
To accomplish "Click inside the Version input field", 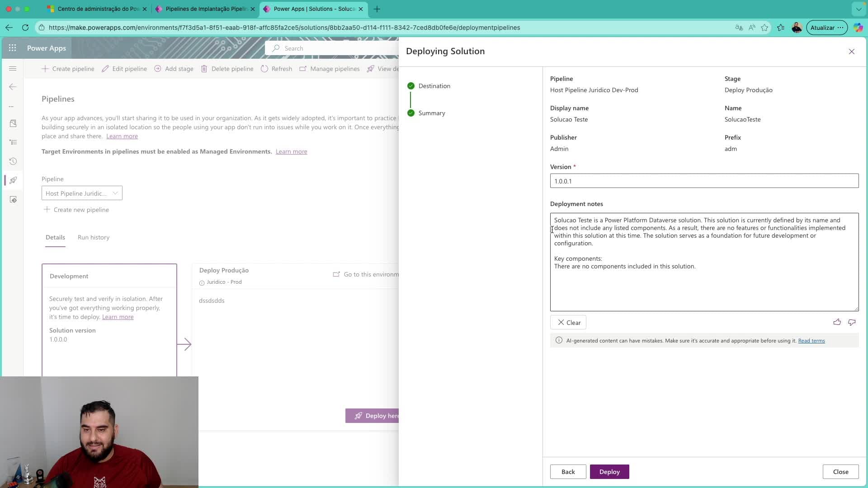I will pyautogui.click(x=703, y=181).
